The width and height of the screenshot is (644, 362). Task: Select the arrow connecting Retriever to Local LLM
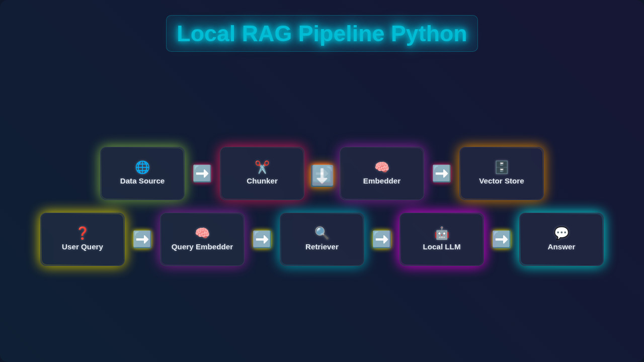click(x=382, y=239)
